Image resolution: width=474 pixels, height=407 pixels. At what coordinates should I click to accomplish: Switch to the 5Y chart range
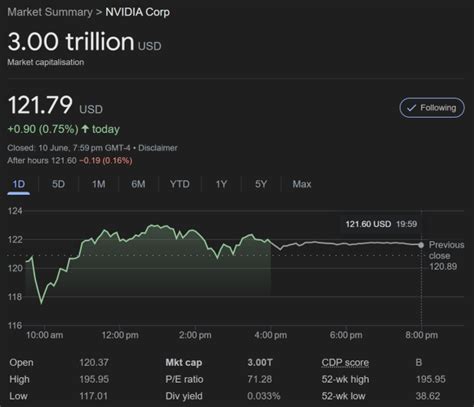[x=261, y=184]
